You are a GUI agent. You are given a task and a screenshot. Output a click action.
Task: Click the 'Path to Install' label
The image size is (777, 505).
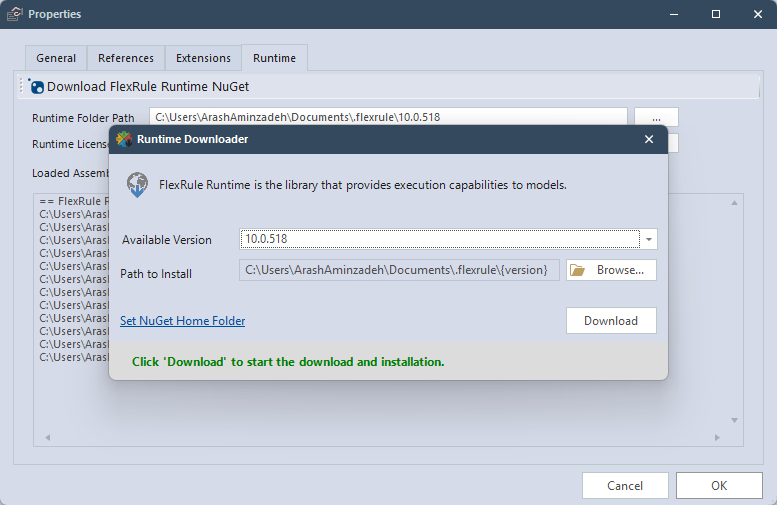pos(156,274)
